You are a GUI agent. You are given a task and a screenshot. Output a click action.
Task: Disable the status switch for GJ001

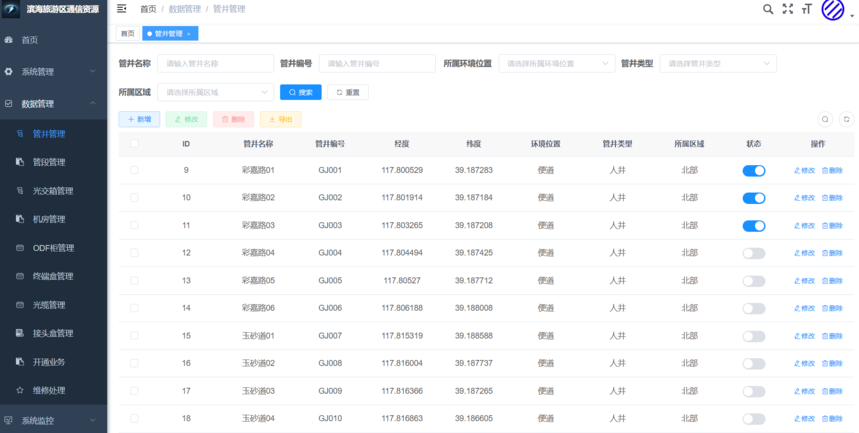coord(754,171)
